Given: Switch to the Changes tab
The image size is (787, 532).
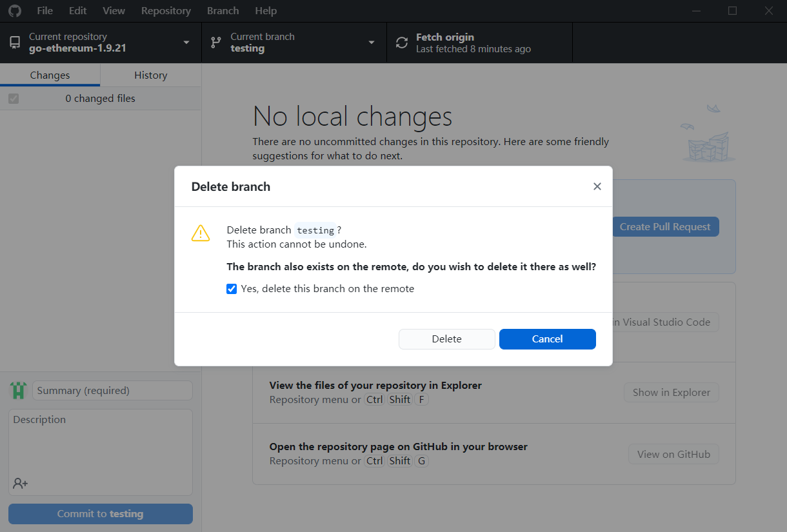Looking at the screenshot, I should point(50,75).
